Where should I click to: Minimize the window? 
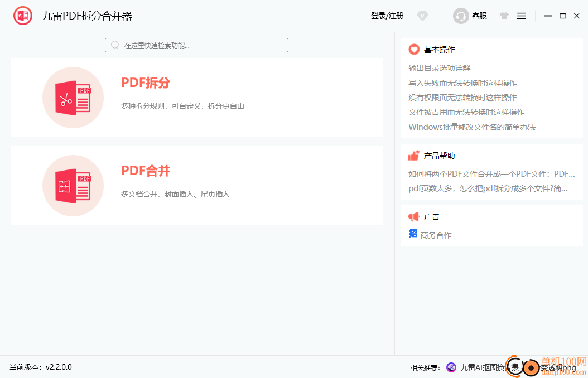coord(548,16)
